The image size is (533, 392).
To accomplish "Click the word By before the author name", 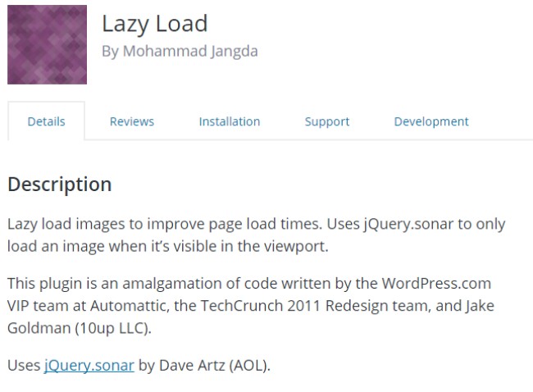I will (111, 52).
